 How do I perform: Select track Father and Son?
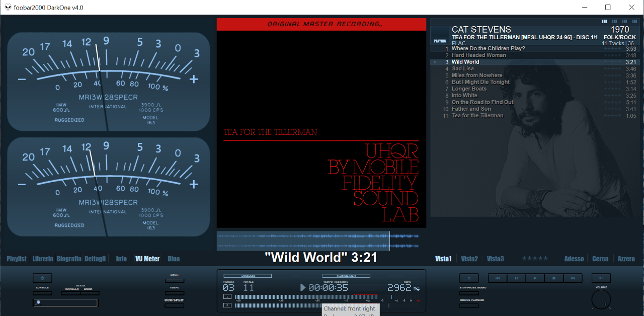(x=534, y=109)
